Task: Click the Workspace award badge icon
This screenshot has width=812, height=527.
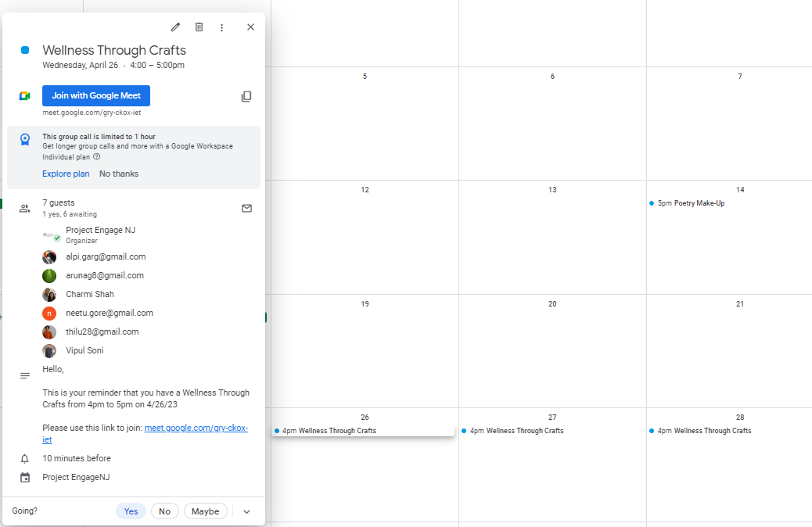Action: [x=25, y=139]
